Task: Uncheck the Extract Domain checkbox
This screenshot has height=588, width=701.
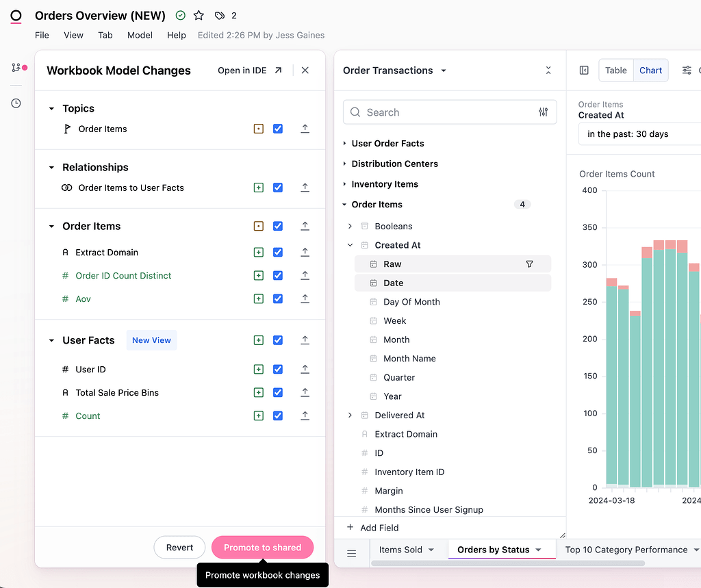Action: pos(278,253)
